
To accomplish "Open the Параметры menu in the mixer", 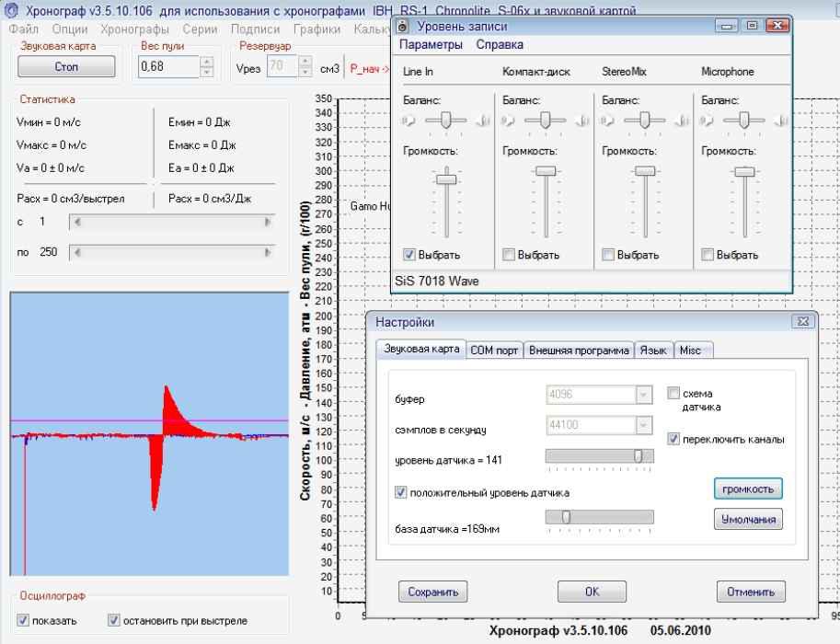I will coord(431,44).
